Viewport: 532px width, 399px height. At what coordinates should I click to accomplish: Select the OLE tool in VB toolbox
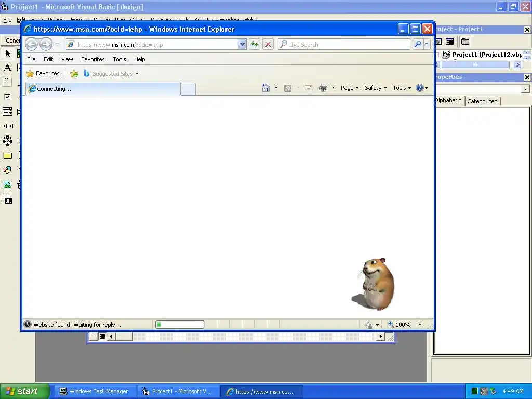(x=7, y=199)
